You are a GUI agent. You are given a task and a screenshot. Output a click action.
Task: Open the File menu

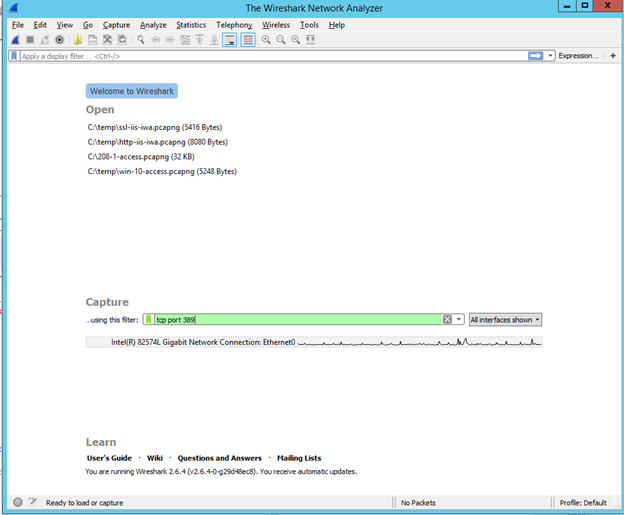[18, 25]
